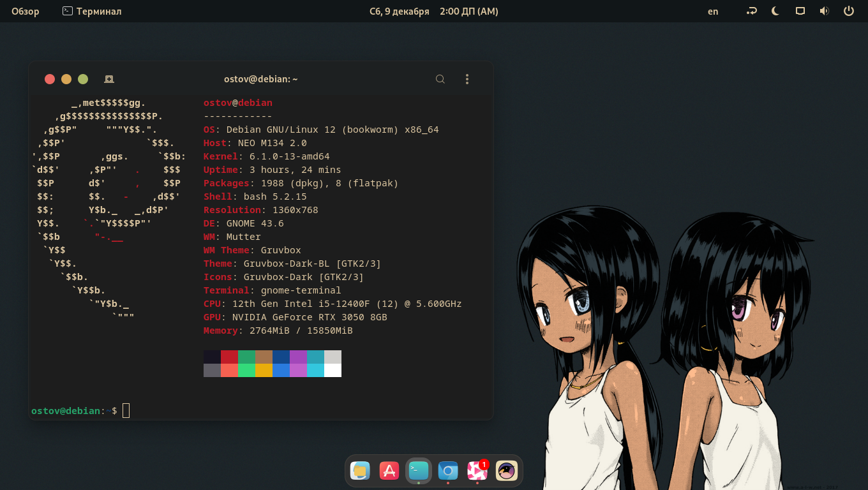Open the pink app with notification badge 1
This screenshot has height=490, width=868.
tap(477, 471)
